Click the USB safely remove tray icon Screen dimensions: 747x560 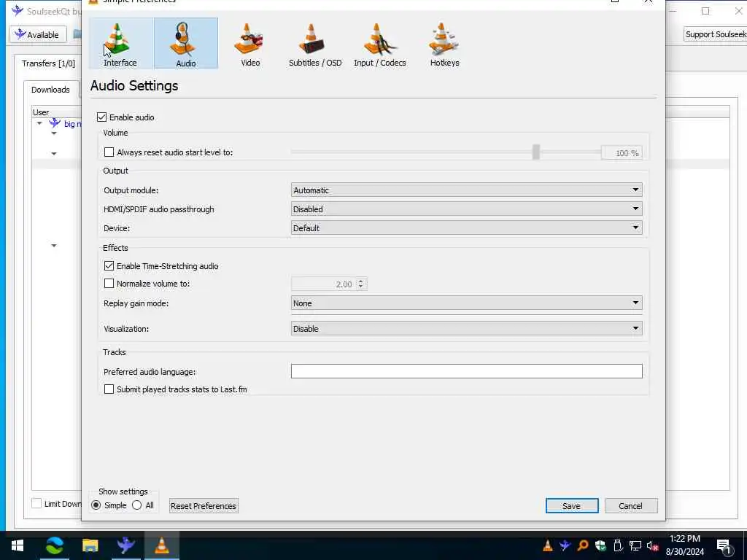coord(618,545)
